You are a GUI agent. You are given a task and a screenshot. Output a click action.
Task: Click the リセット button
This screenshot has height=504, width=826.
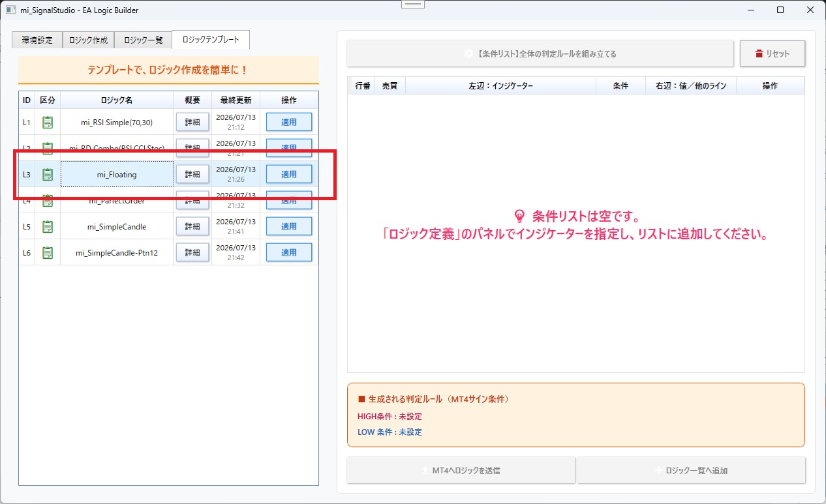772,53
